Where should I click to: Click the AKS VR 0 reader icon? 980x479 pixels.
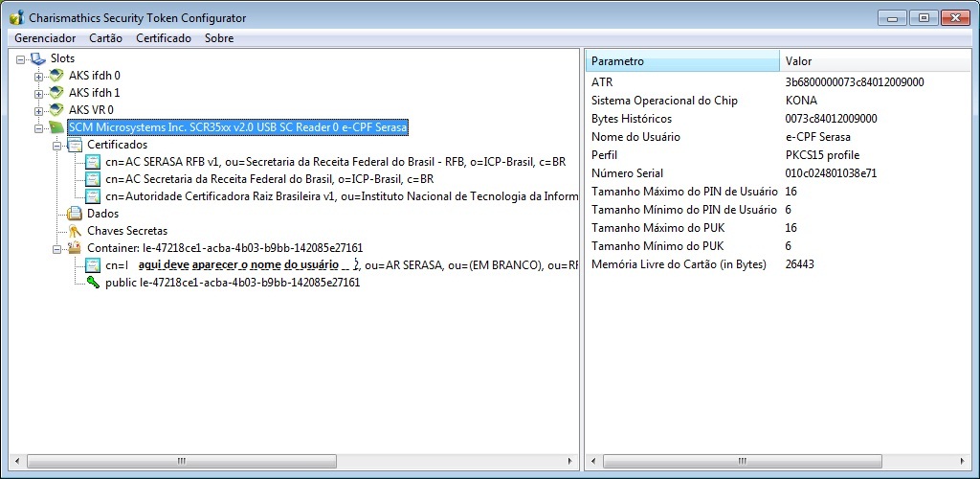coord(56,110)
